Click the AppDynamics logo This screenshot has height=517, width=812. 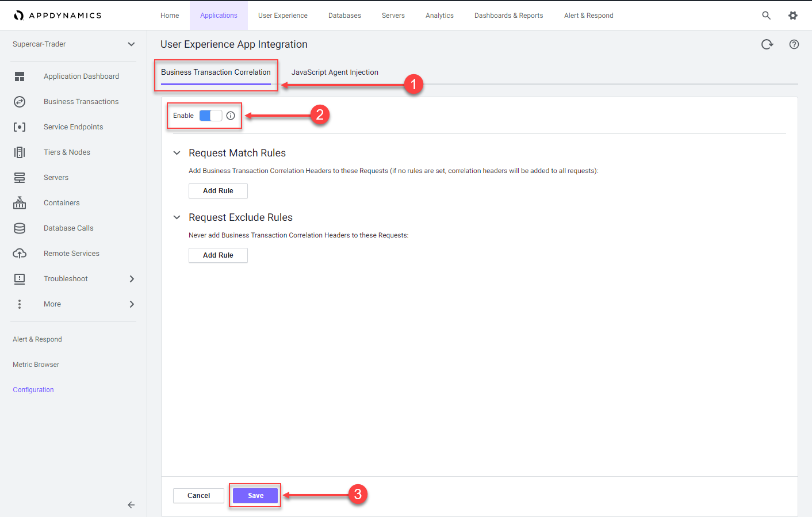pyautogui.click(x=58, y=16)
